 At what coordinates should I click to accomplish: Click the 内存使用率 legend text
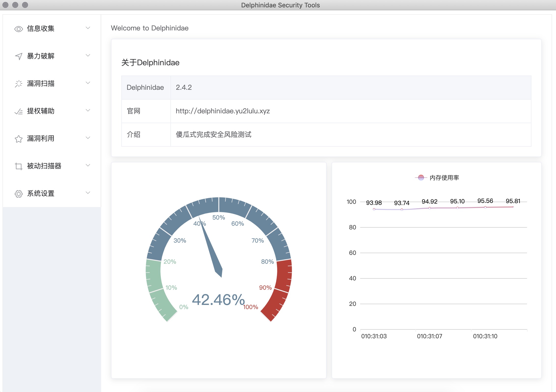(444, 178)
